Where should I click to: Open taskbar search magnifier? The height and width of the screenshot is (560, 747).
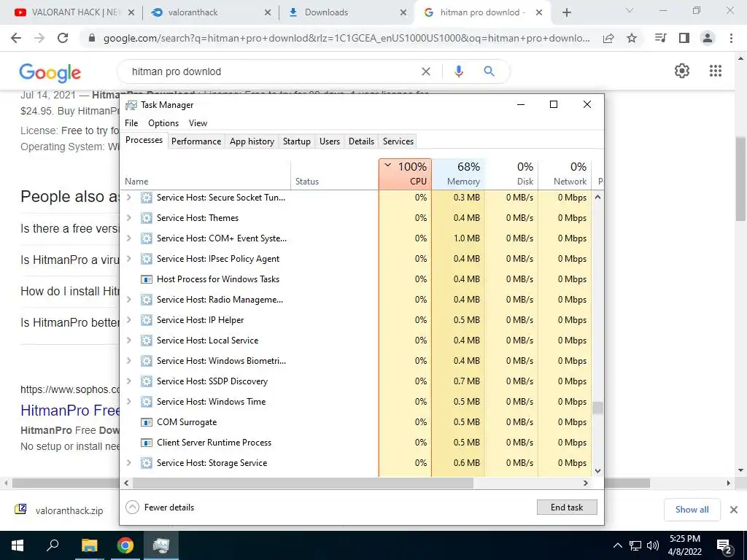pos(53,545)
